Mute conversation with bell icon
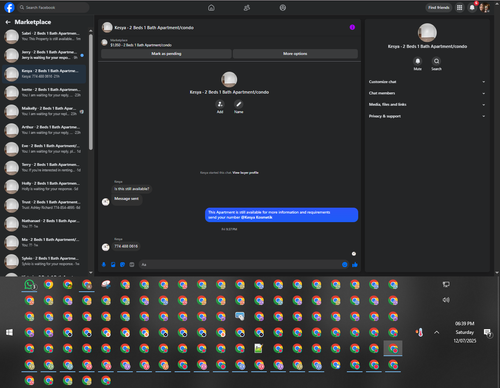Image resolution: width=500 pixels, height=388 pixels. coord(418,61)
